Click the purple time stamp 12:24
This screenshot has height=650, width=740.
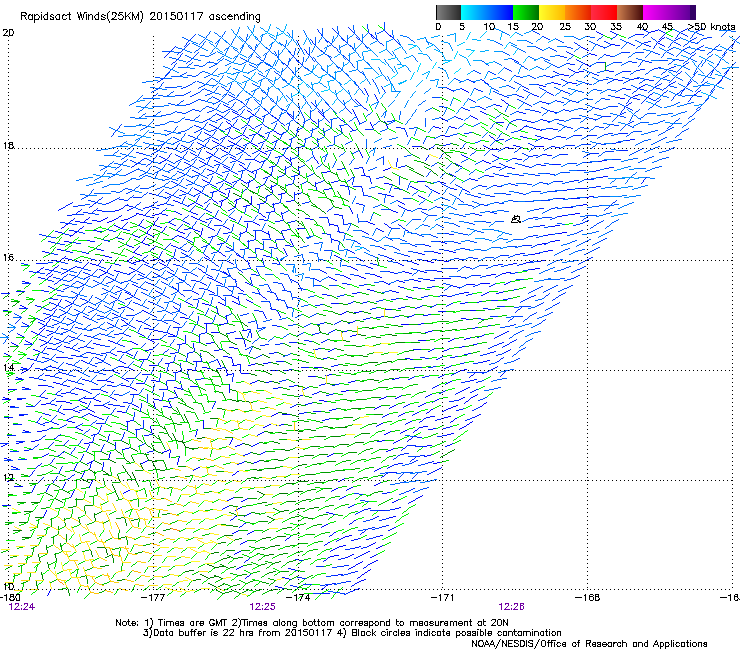tap(22, 607)
